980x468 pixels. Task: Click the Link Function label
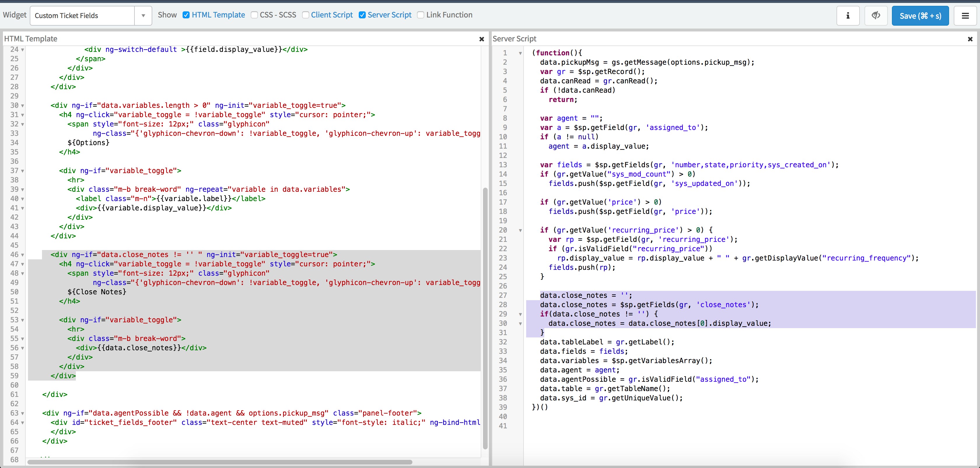point(449,15)
